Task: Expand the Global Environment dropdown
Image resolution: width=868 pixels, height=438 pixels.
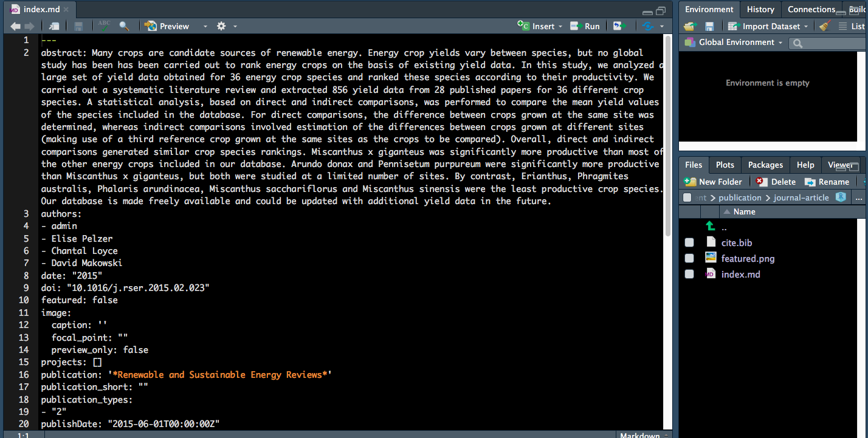Action: 733,43
